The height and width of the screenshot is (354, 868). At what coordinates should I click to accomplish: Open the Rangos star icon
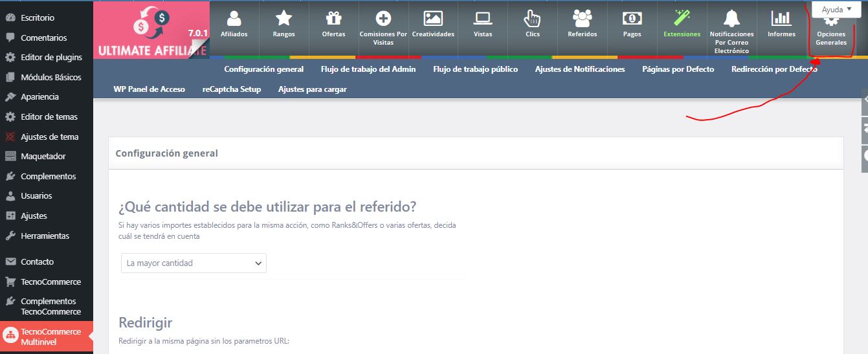point(284,18)
